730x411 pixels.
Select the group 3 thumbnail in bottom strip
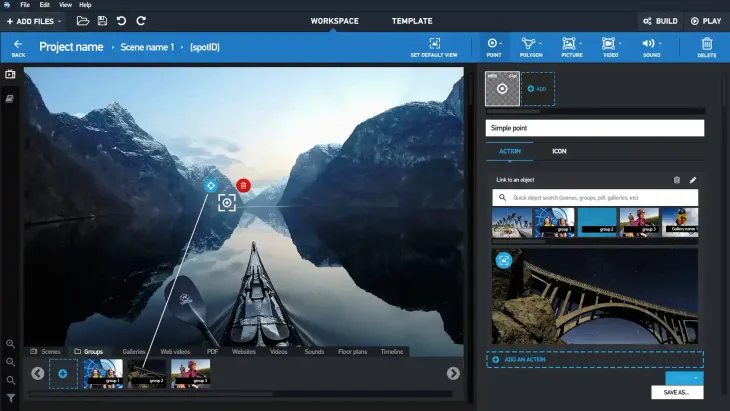click(x=190, y=373)
